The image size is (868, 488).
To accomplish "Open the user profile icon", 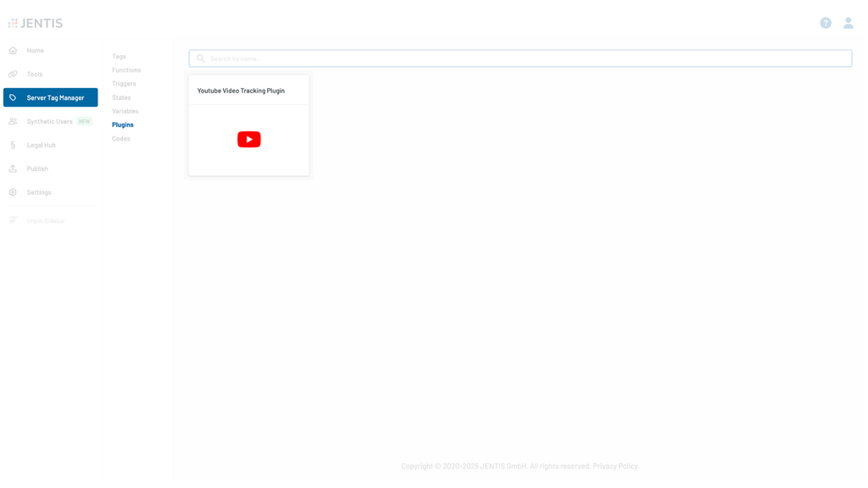I will click(x=848, y=23).
